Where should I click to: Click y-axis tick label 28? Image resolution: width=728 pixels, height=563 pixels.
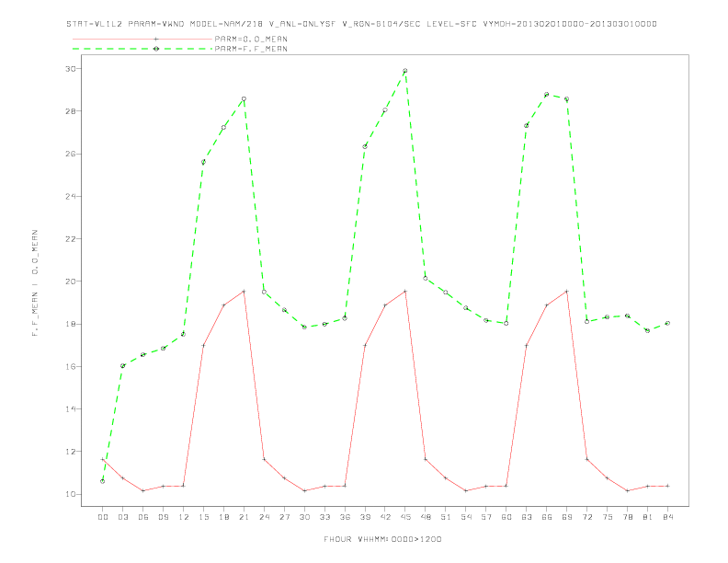pyautogui.click(x=70, y=111)
